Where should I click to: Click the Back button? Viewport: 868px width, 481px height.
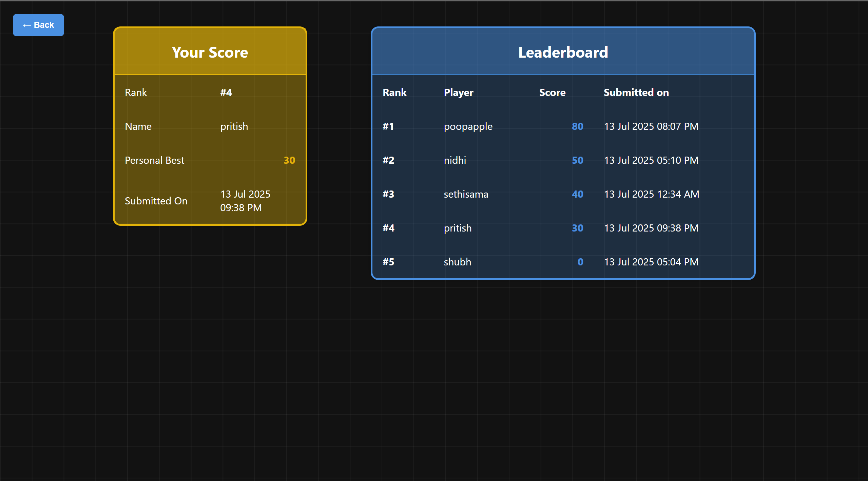(38, 25)
